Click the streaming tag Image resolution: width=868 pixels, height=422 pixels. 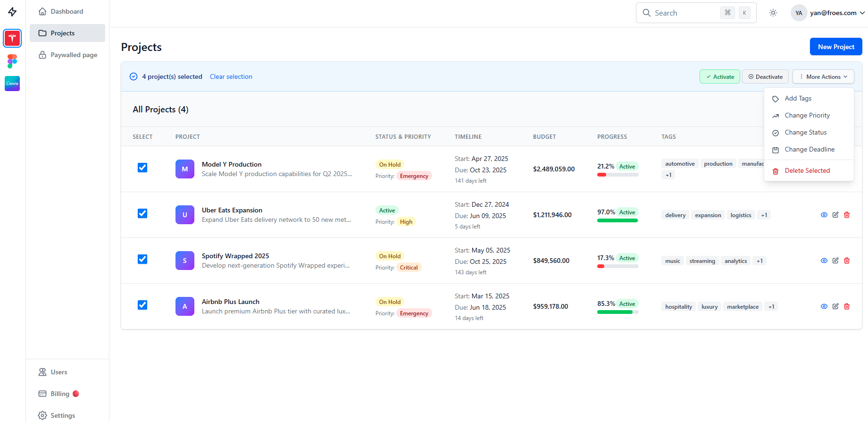(x=702, y=261)
